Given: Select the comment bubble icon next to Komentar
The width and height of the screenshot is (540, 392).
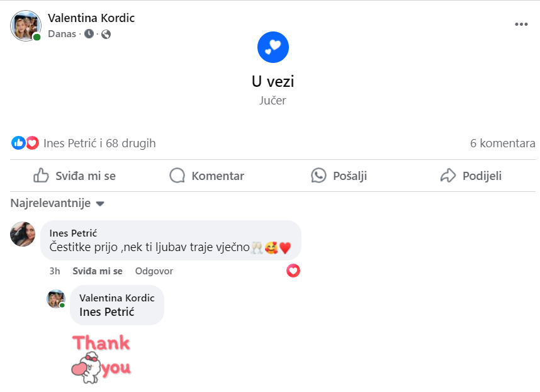Looking at the screenshot, I should (177, 176).
